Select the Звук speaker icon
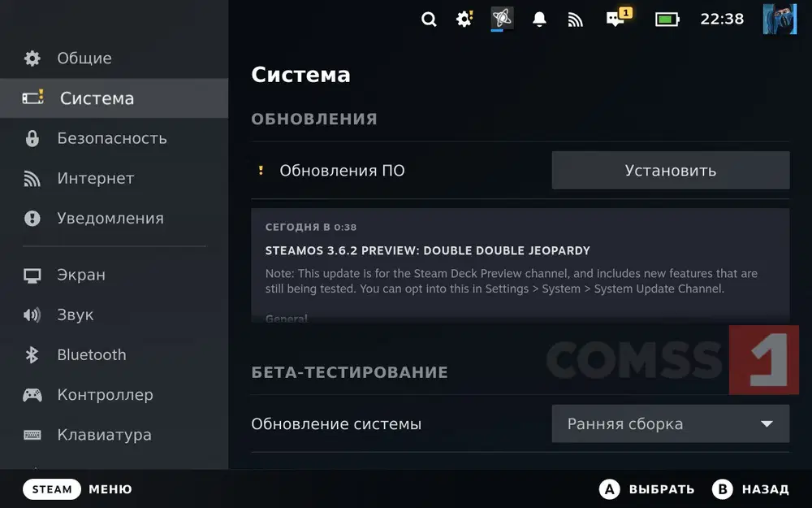Screen dimensions: 812x508 [x=32, y=315]
